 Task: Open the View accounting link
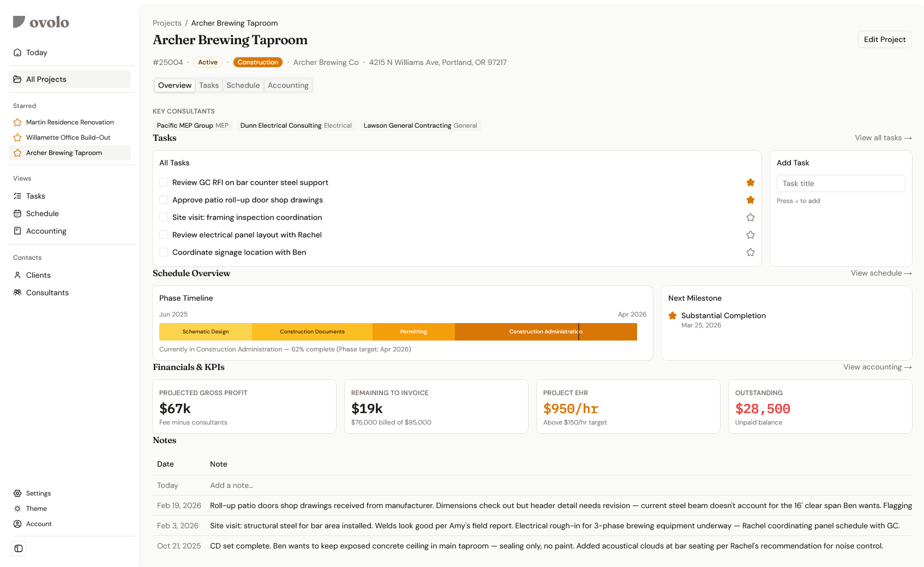click(877, 367)
